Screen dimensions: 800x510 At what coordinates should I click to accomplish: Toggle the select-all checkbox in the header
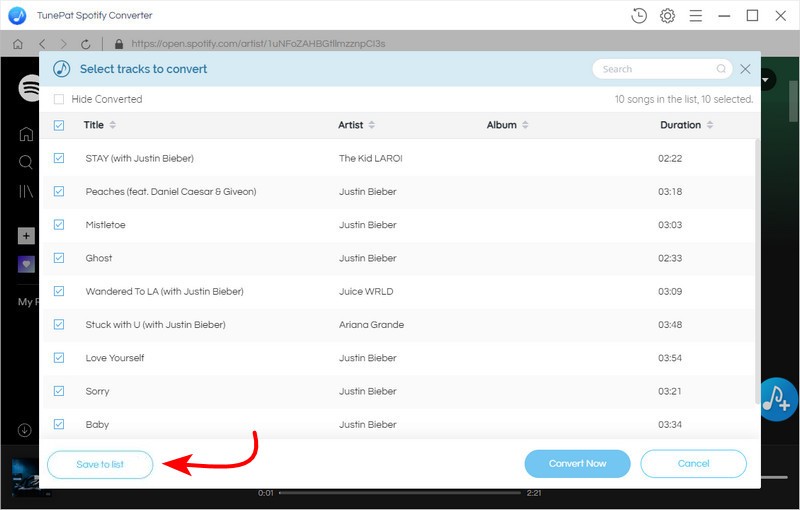click(x=59, y=125)
